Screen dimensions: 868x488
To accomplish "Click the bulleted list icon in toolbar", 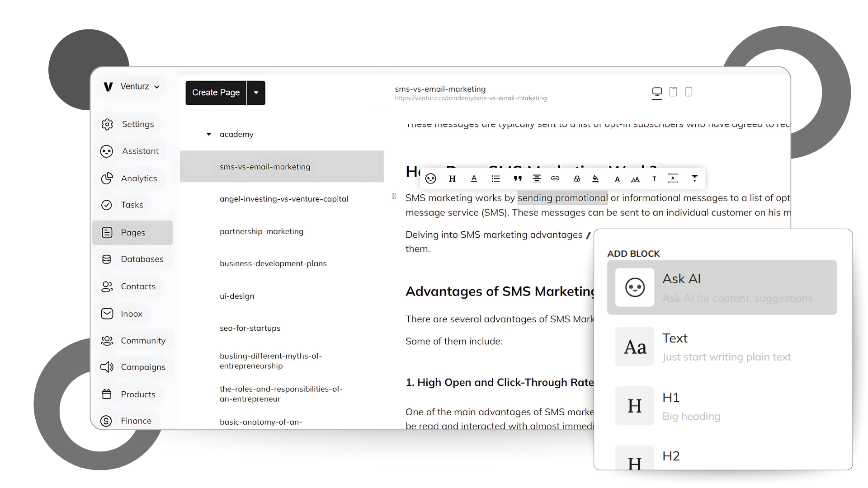I will pos(495,178).
